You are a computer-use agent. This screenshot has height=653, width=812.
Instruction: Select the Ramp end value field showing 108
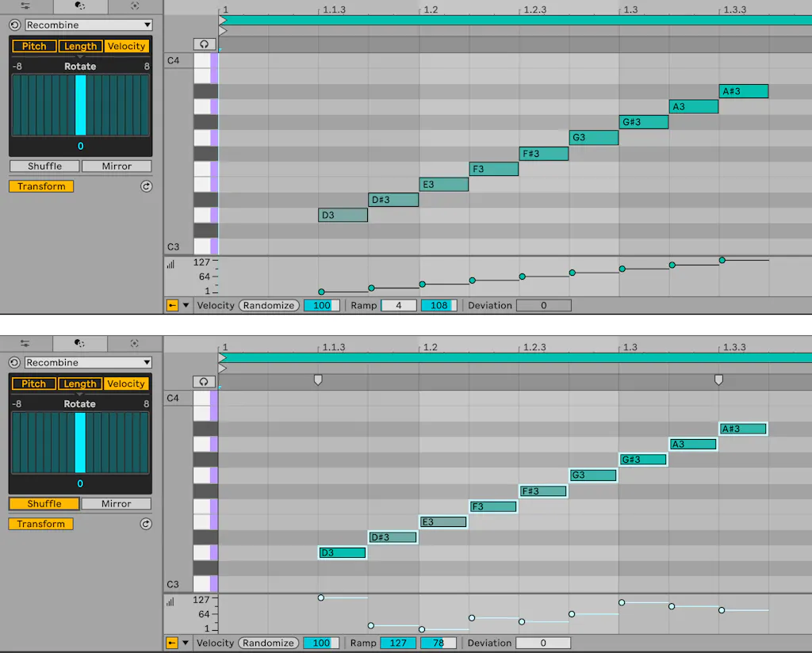pos(439,305)
